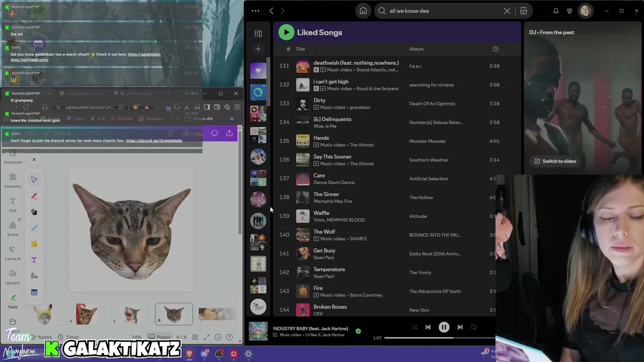The image size is (644, 362).
Task: Open the song 'deathwish (feat. nothing,nowhere.)'
Action: [356, 63]
